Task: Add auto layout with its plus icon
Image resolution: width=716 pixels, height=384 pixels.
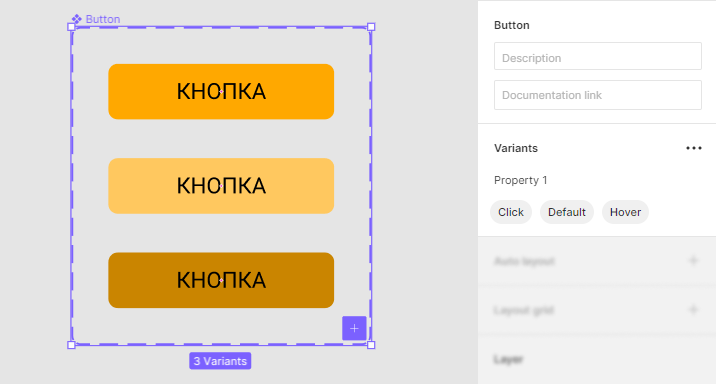Action: coord(694,261)
